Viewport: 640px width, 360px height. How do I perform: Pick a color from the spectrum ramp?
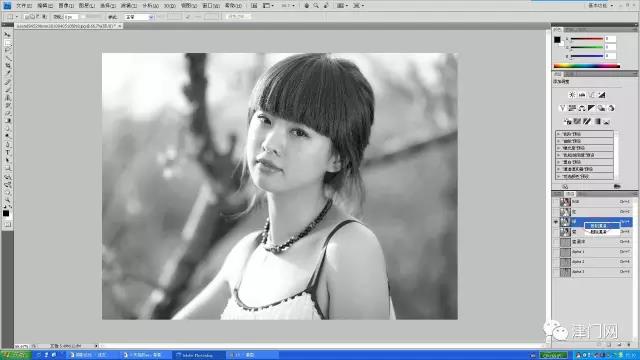(587, 65)
